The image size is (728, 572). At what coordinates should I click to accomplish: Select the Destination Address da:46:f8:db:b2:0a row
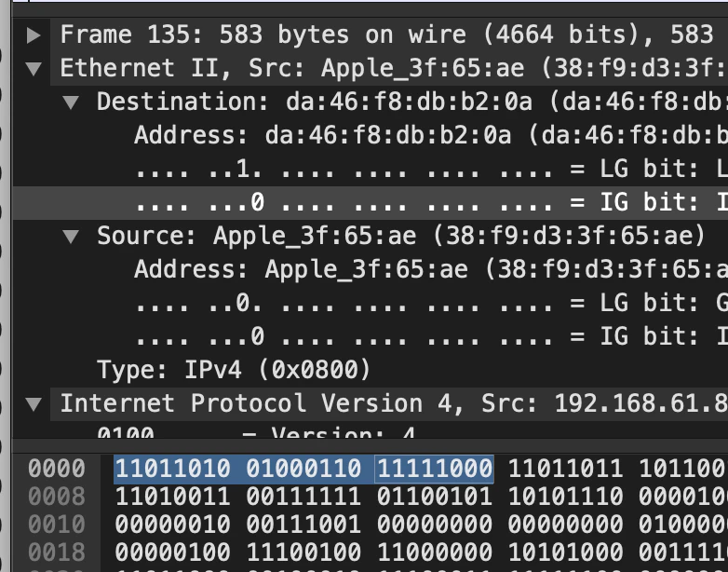[x=371, y=136]
